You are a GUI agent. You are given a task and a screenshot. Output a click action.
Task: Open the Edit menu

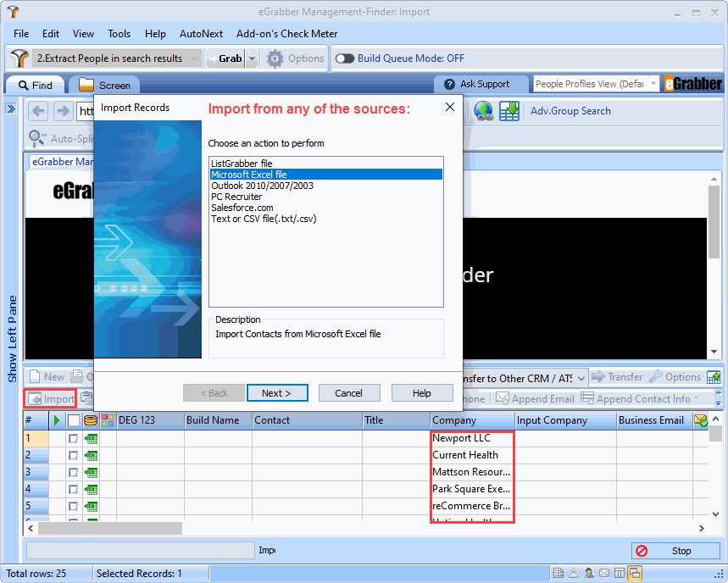pyautogui.click(x=51, y=34)
